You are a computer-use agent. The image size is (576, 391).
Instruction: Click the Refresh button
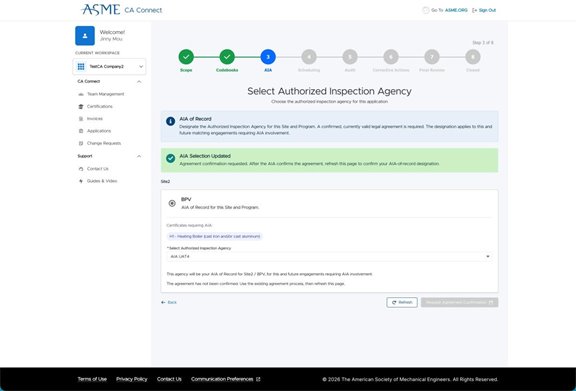(402, 302)
